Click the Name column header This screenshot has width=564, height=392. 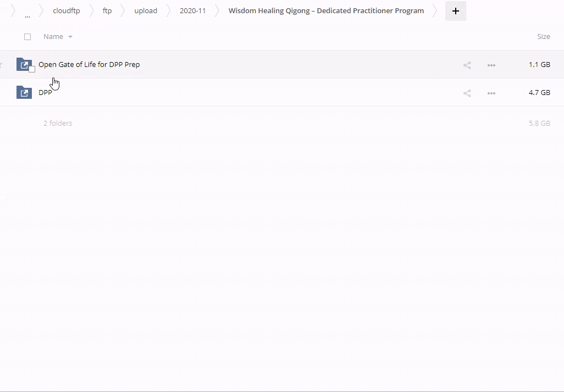(x=53, y=37)
